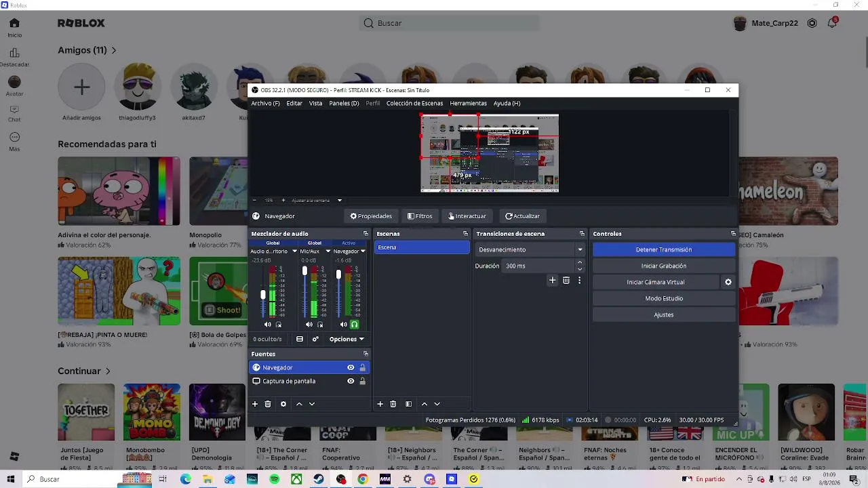Adjust Mic/Aux volume slider

[304, 271]
